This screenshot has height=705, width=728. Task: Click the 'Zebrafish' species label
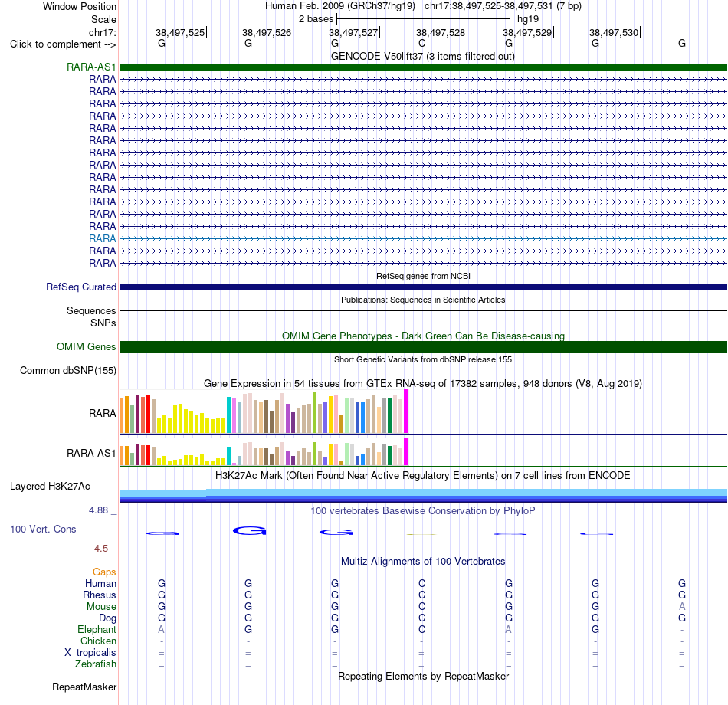click(96, 664)
